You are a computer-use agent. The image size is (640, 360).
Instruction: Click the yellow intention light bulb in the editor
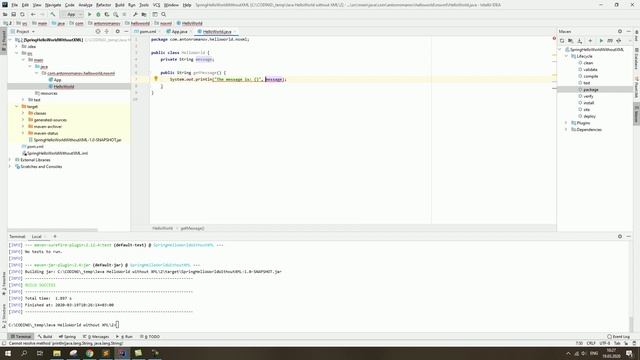pos(156,79)
